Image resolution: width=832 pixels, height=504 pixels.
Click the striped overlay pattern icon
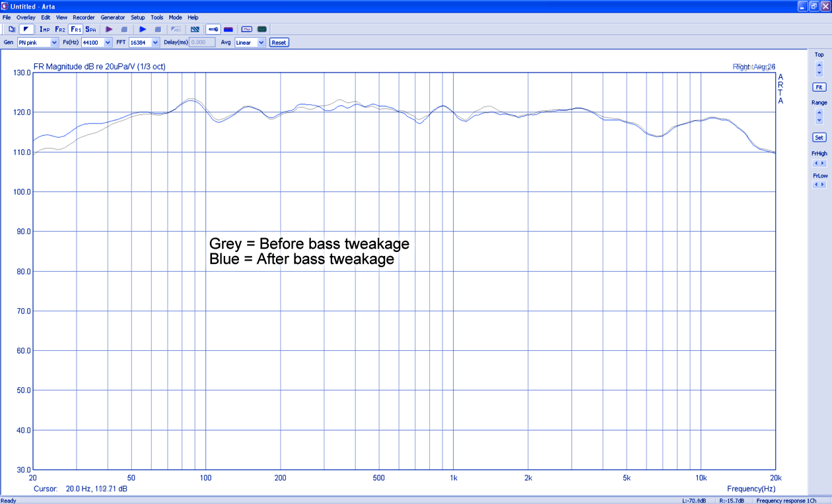[x=195, y=29]
